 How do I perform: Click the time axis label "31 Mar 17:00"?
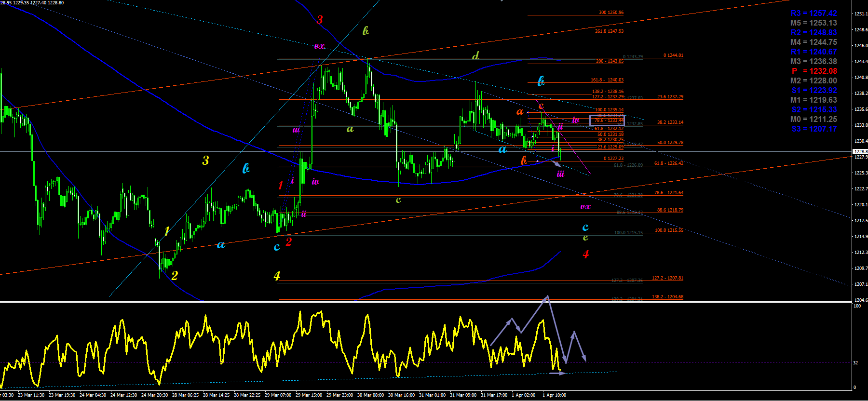pos(494,395)
